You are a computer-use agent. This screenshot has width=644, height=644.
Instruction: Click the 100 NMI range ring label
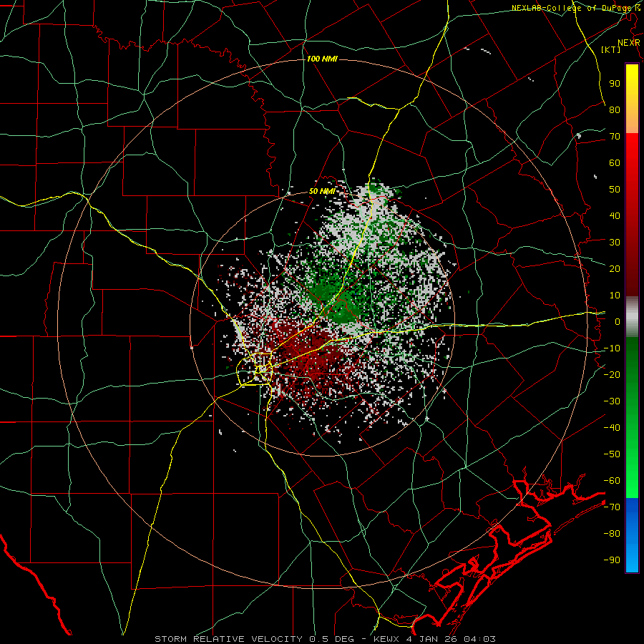point(322,59)
